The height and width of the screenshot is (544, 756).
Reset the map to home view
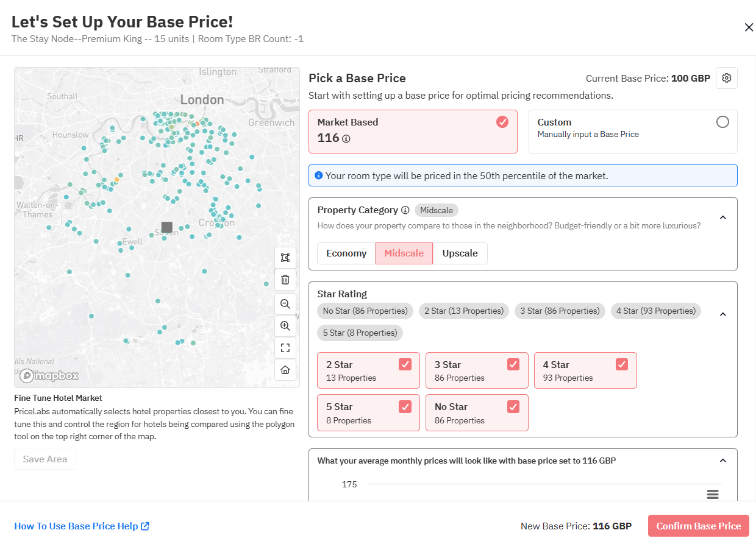pos(285,370)
